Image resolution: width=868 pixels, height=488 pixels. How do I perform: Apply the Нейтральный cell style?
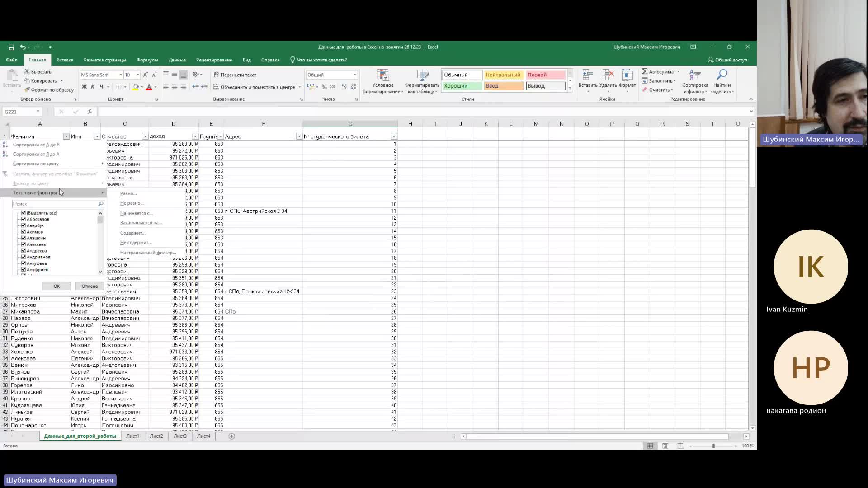point(504,75)
